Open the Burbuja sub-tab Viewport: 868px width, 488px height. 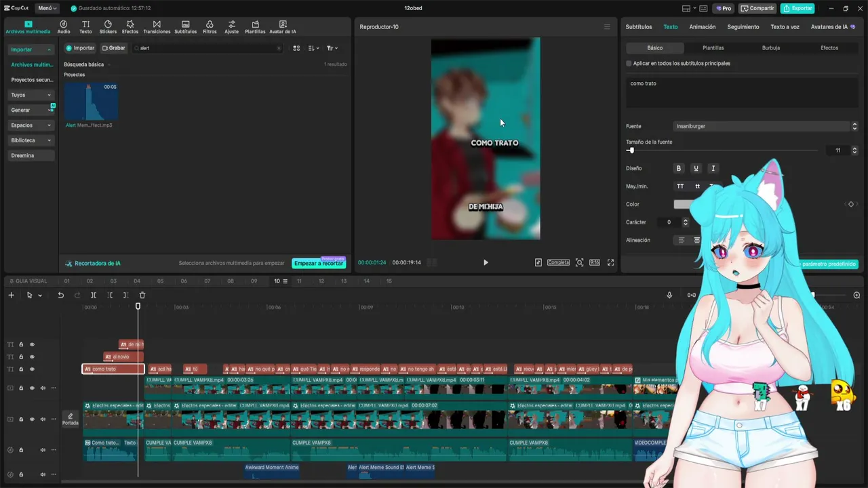pos(771,48)
